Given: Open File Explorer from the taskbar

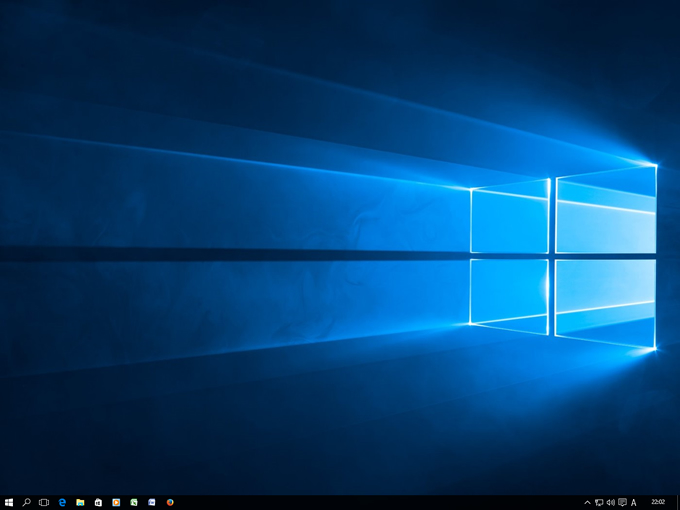Looking at the screenshot, I should [80, 502].
